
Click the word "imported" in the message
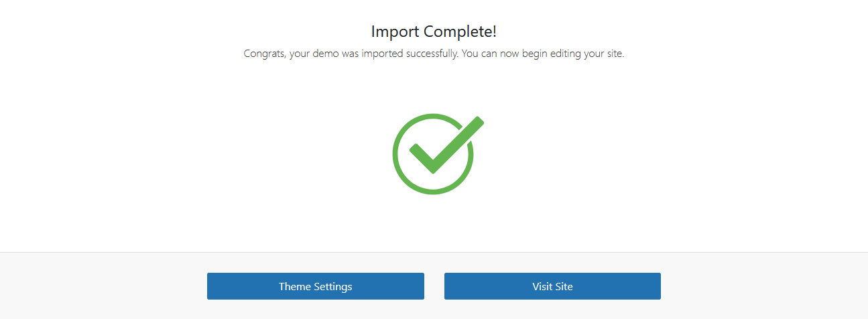[x=381, y=54]
